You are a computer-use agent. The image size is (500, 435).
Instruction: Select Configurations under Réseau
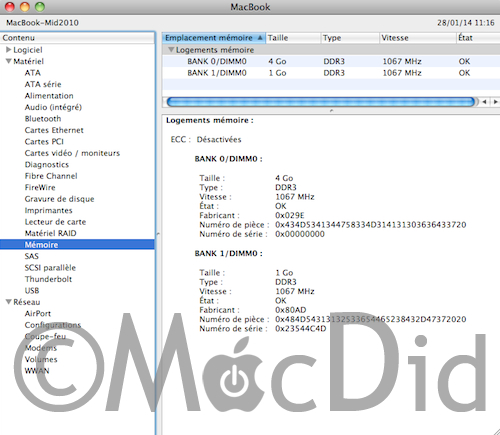pyautogui.click(x=53, y=325)
